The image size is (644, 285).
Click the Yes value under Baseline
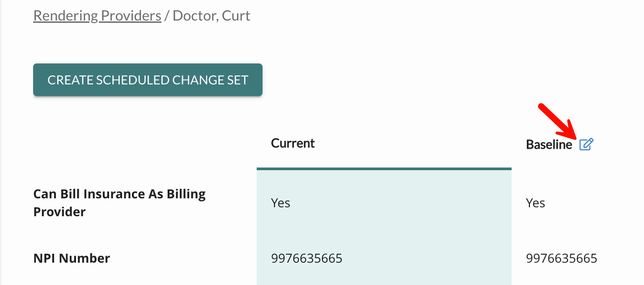coord(535,202)
